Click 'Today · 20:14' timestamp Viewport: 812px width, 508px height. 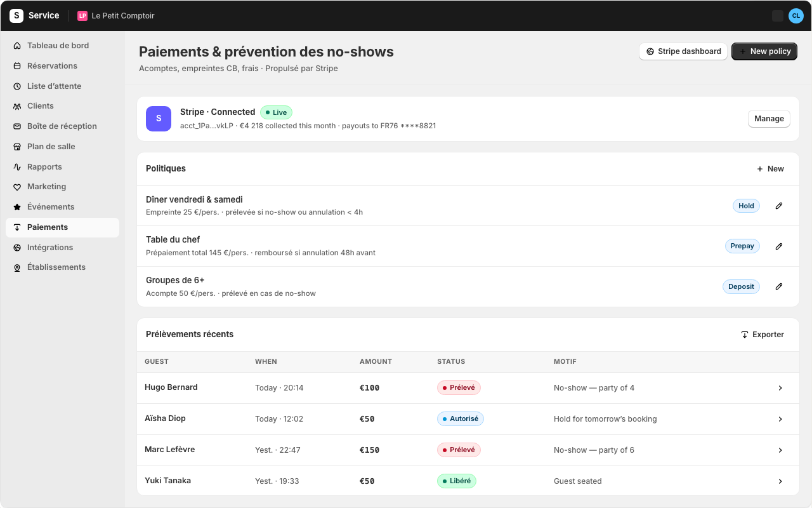[x=279, y=388]
